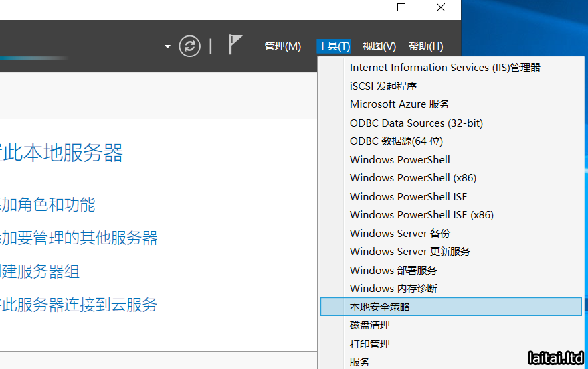The width and height of the screenshot is (588, 369).
Task: Maximize the Server Manager window
Action: pos(401,8)
